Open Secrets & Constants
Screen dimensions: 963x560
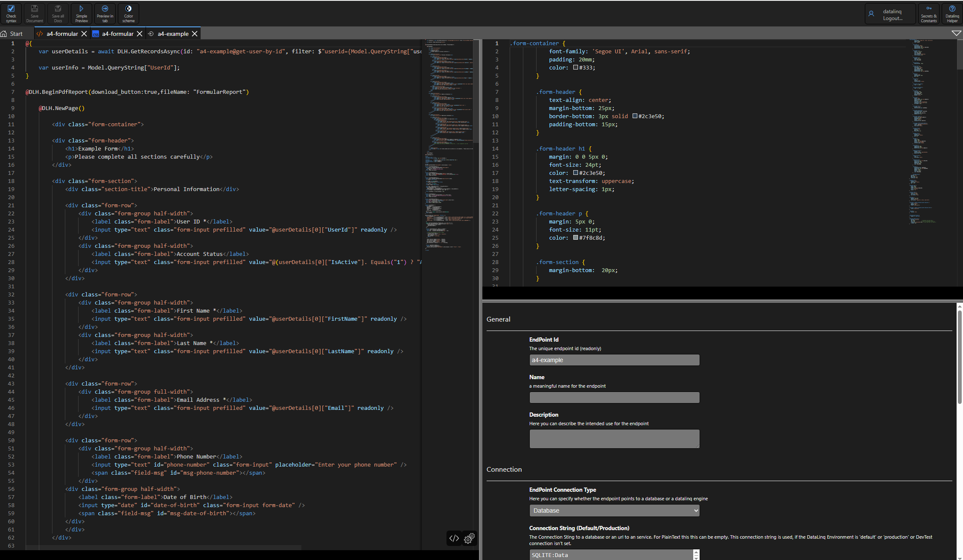(928, 14)
